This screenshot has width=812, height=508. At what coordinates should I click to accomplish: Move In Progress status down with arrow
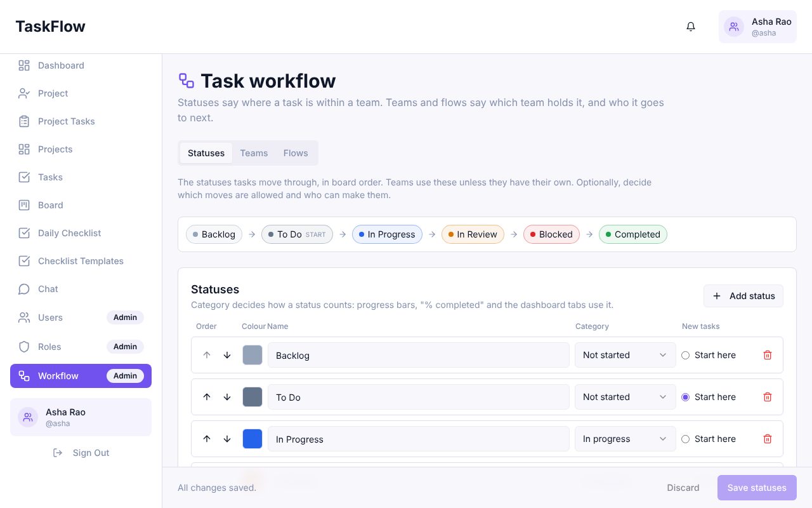point(227,439)
